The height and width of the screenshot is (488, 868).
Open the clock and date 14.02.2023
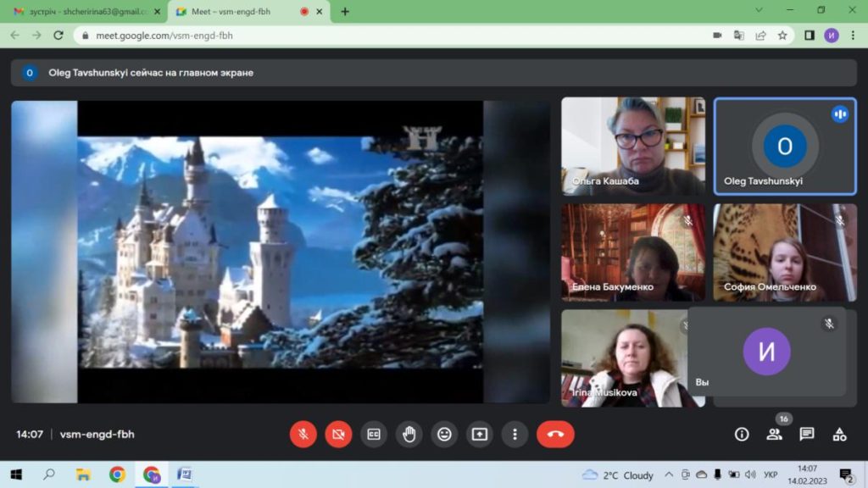807,474
